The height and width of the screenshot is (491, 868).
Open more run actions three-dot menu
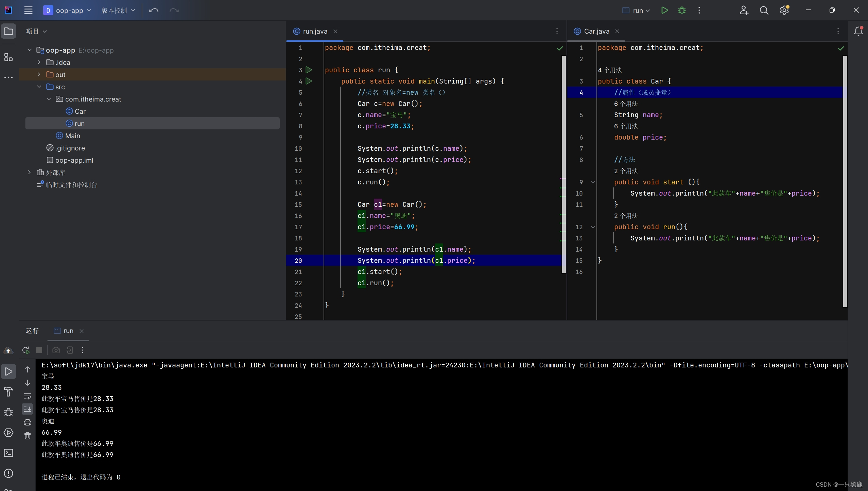[699, 10]
